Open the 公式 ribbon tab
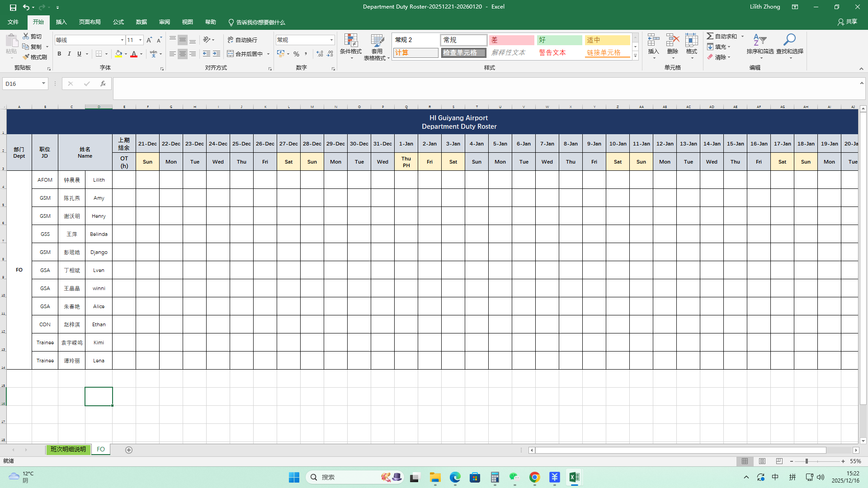The height and width of the screenshot is (488, 868). [118, 22]
